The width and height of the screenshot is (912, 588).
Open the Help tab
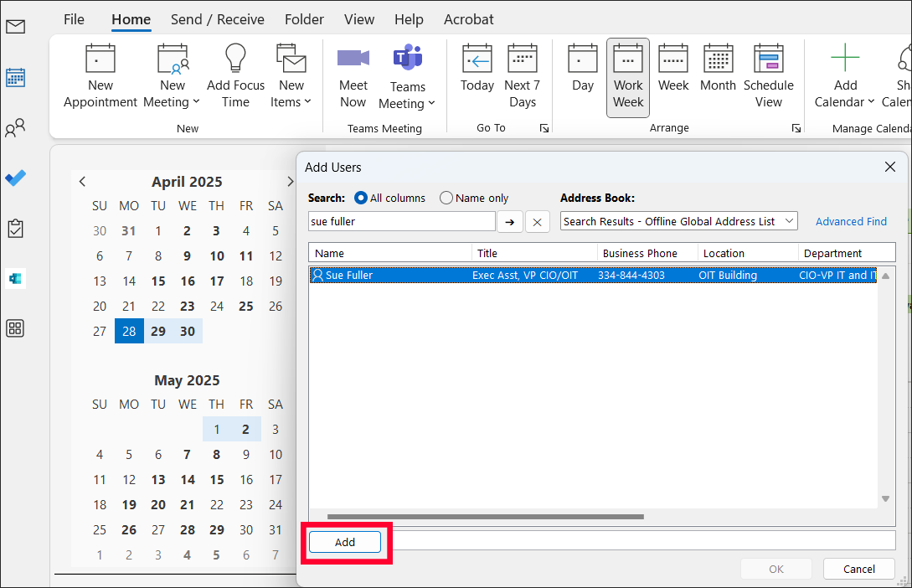[x=409, y=20]
